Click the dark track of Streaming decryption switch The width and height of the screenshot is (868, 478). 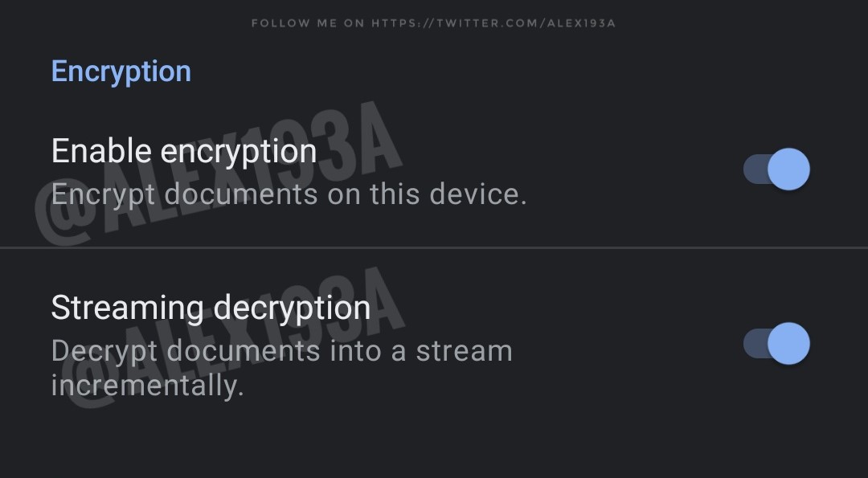(755, 344)
